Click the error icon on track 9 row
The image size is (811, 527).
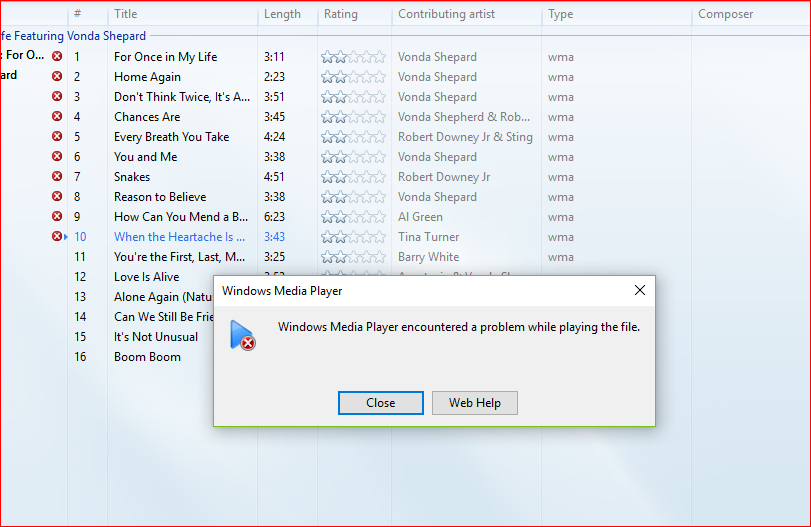[57, 216]
